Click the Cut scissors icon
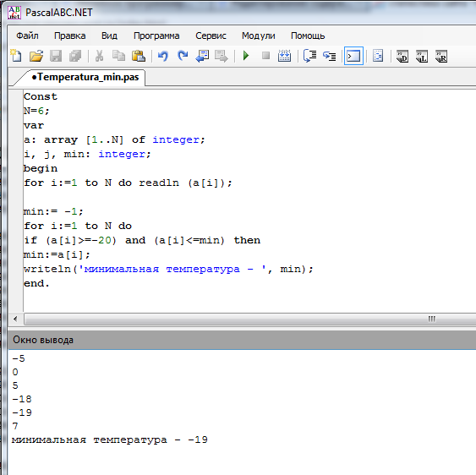 point(99,56)
